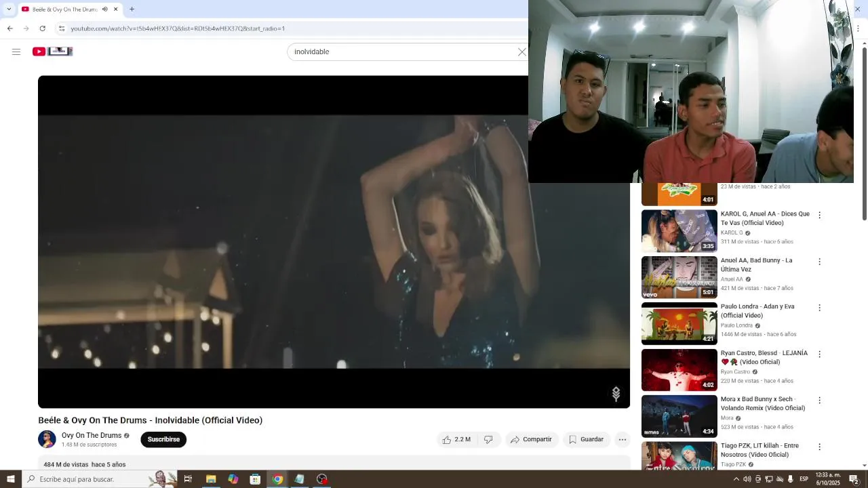Open options menu for 'Volando Remix'
The image size is (868, 488).
coord(819,401)
